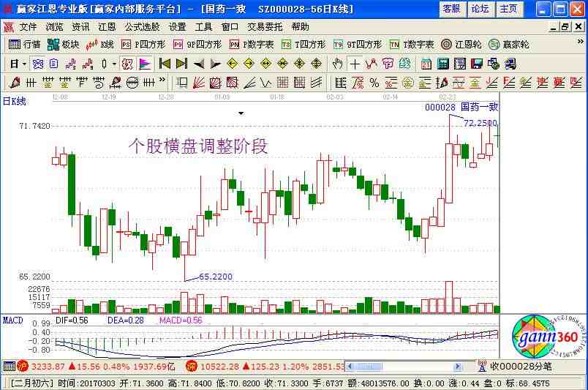Click the yellow diamond horizontal-compress icon
Viewport: 588px width, 390px height.
(282, 64)
